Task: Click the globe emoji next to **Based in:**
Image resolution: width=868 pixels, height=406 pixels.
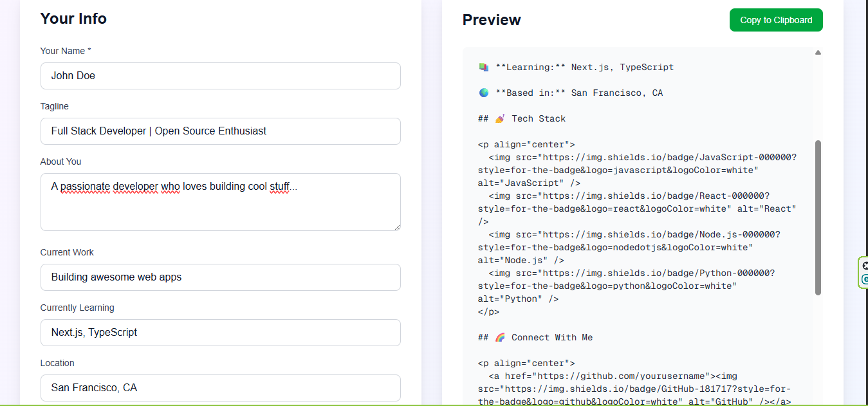Action: pos(483,92)
